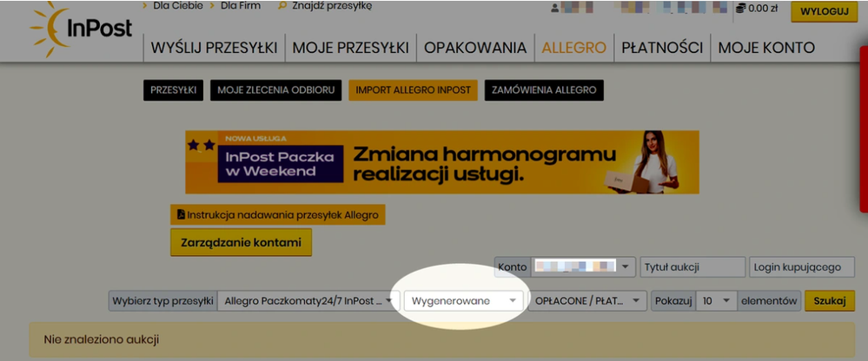Expand Allegro Paczkomaty24/7 InPost type dropdown

pyautogui.click(x=308, y=301)
